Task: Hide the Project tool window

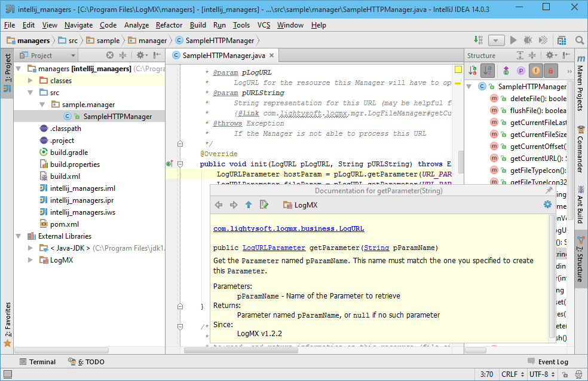Action: point(157,55)
